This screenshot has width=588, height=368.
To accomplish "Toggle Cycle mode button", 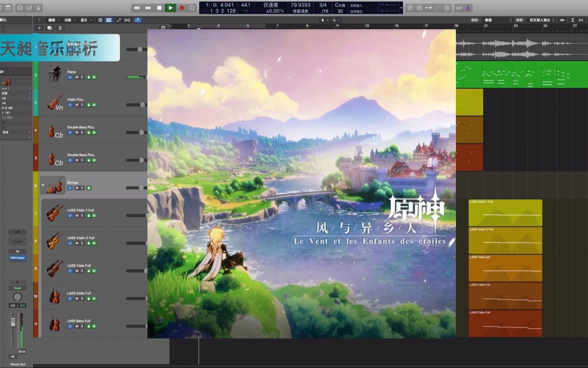I will pyautogui.click(x=192, y=8).
